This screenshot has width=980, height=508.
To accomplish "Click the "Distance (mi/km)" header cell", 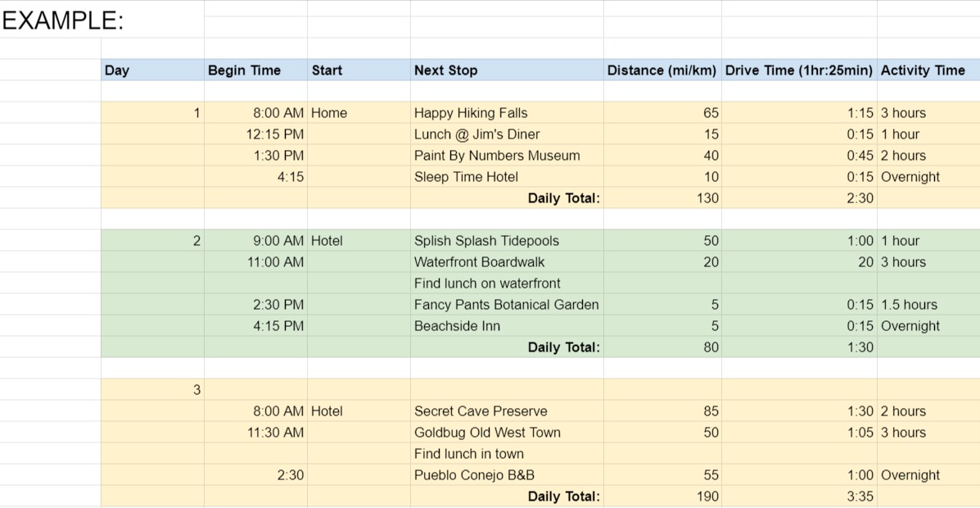I will (x=662, y=70).
